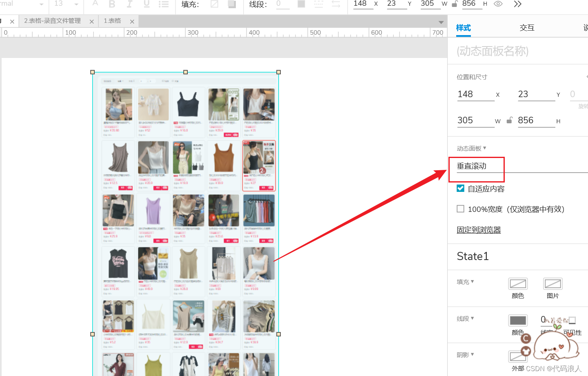
Task: Select the State1 state label
Action: click(x=473, y=256)
